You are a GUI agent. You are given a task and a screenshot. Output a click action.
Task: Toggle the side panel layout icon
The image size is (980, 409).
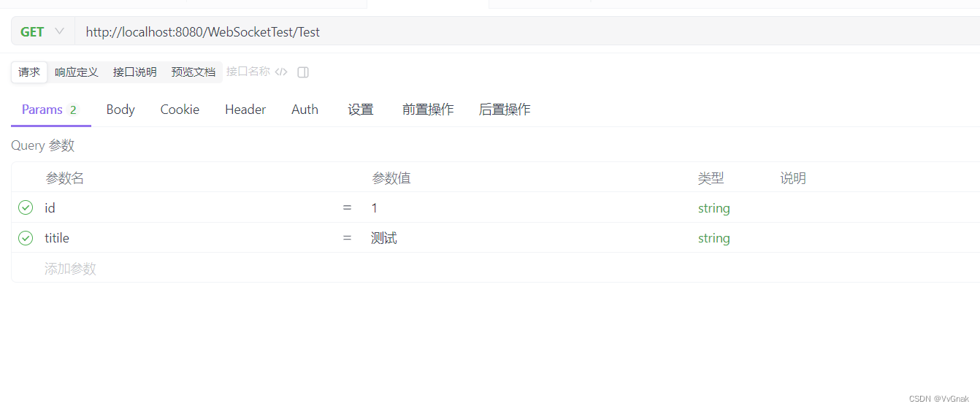tap(304, 72)
